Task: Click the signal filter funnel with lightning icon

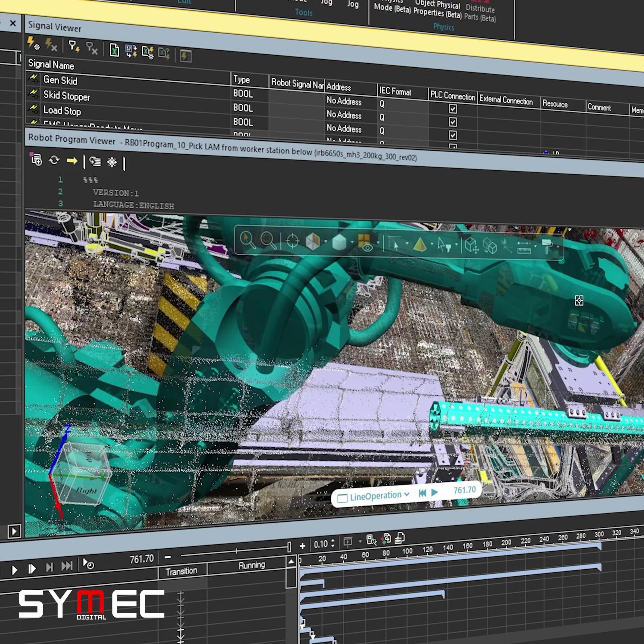Action: coord(74,46)
